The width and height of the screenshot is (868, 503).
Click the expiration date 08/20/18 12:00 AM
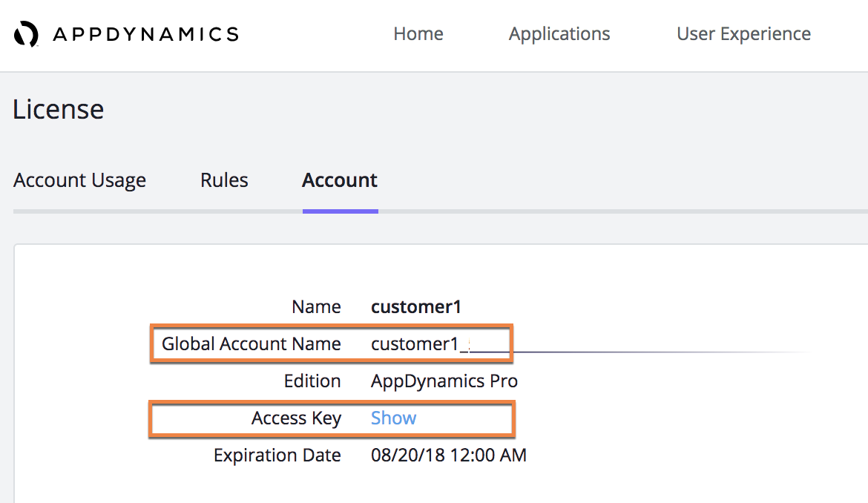449,455
